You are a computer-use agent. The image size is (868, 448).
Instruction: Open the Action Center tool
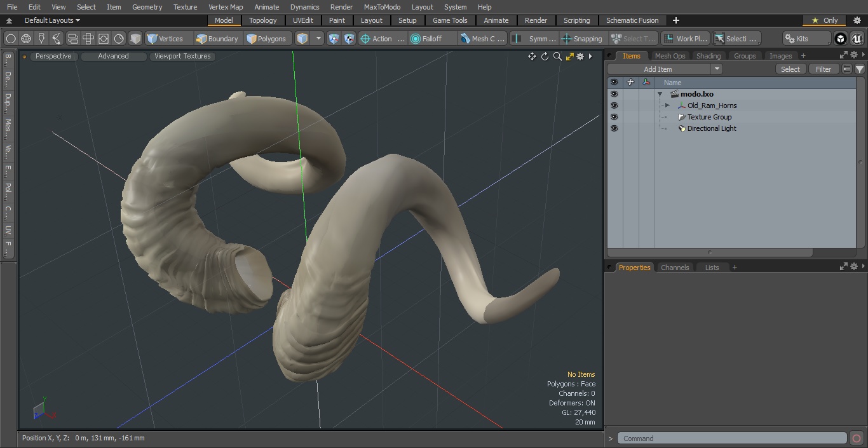pos(383,39)
